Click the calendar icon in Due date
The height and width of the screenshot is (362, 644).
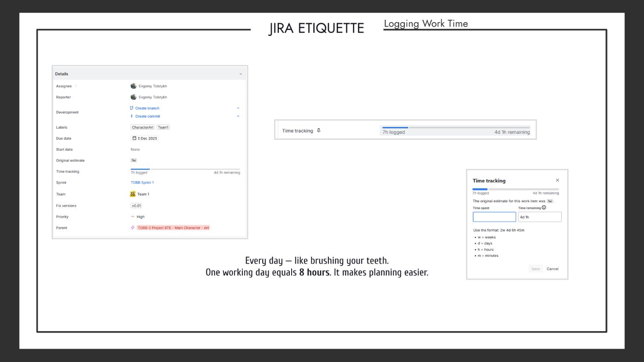pos(134,138)
